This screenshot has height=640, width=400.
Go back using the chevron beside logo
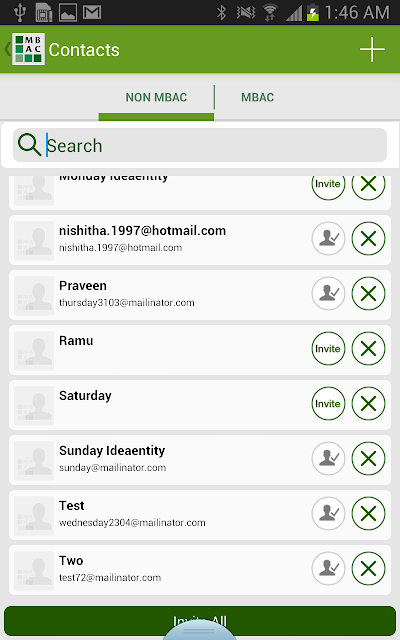tap(7, 49)
